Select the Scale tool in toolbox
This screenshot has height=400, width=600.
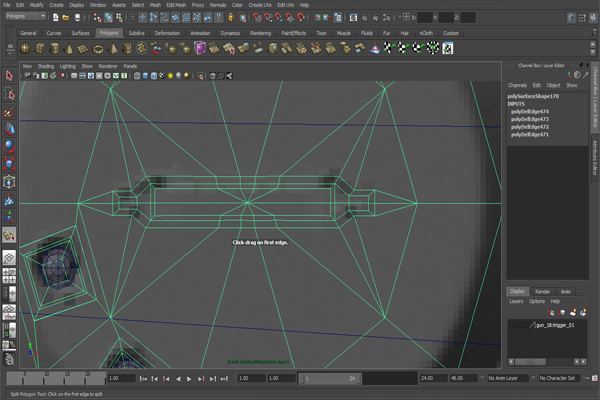[9, 164]
